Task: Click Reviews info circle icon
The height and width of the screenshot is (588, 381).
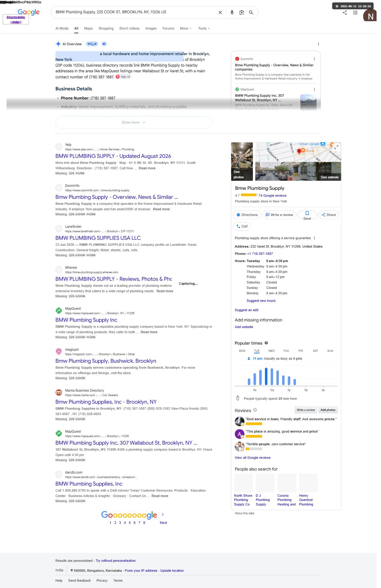Action: [x=255, y=410]
